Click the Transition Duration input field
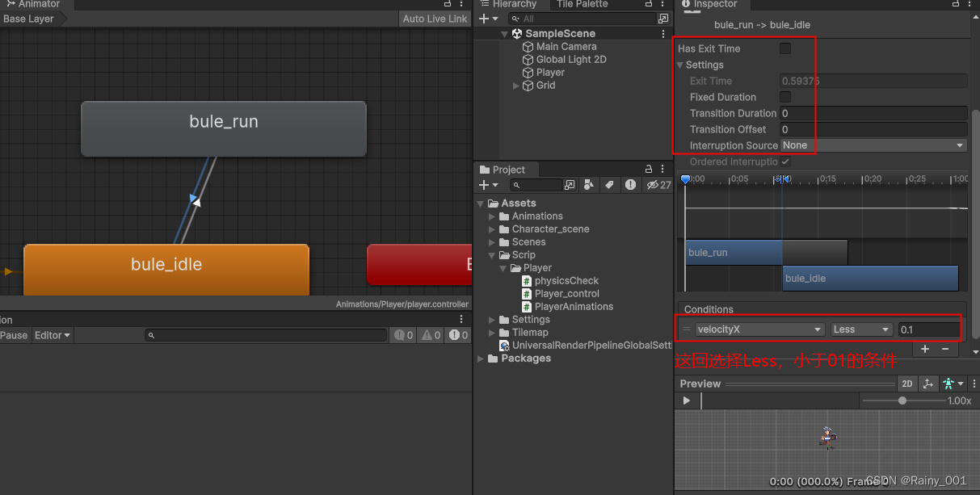This screenshot has height=495, width=980. pos(873,113)
